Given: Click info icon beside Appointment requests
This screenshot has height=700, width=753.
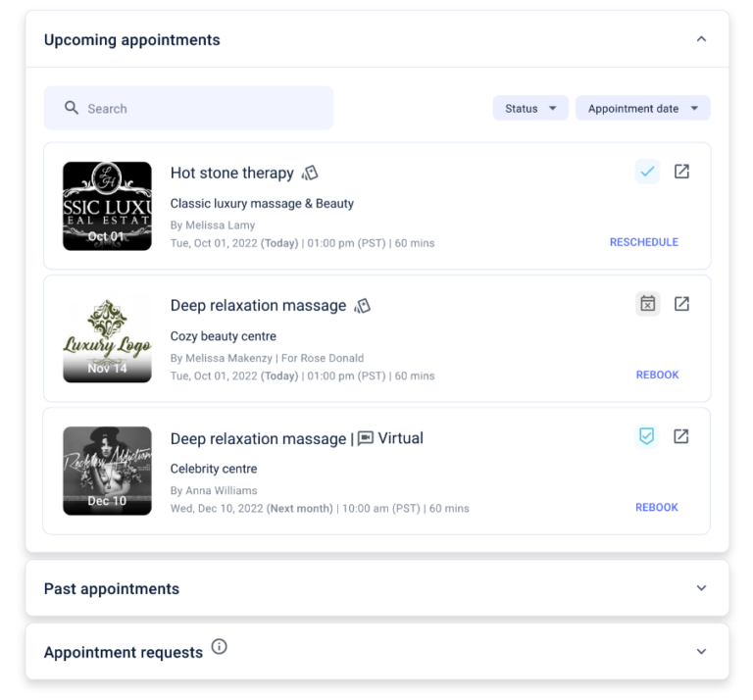Looking at the screenshot, I should click(219, 647).
